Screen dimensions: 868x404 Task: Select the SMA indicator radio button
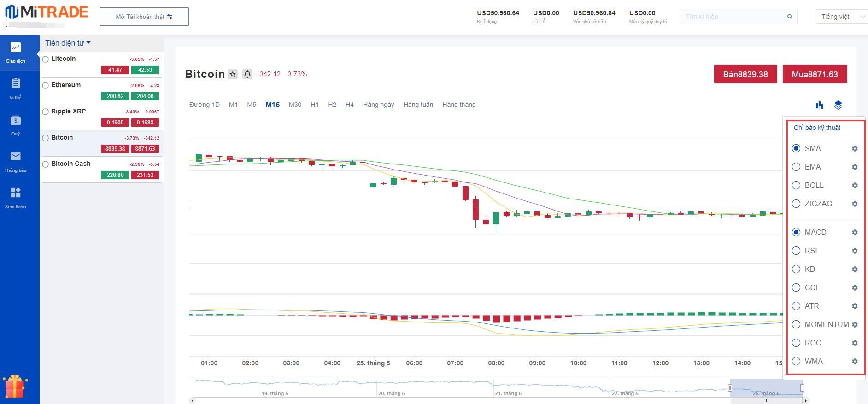pyautogui.click(x=796, y=148)
